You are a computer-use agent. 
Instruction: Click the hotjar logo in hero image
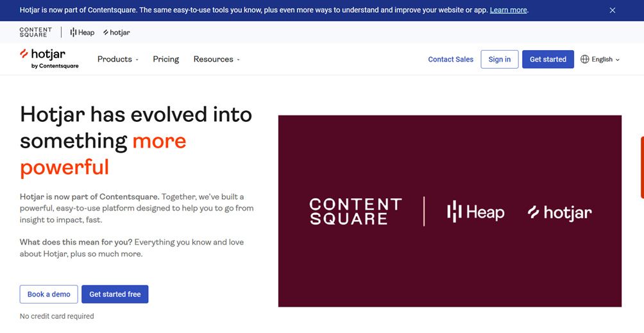[559, 212]
